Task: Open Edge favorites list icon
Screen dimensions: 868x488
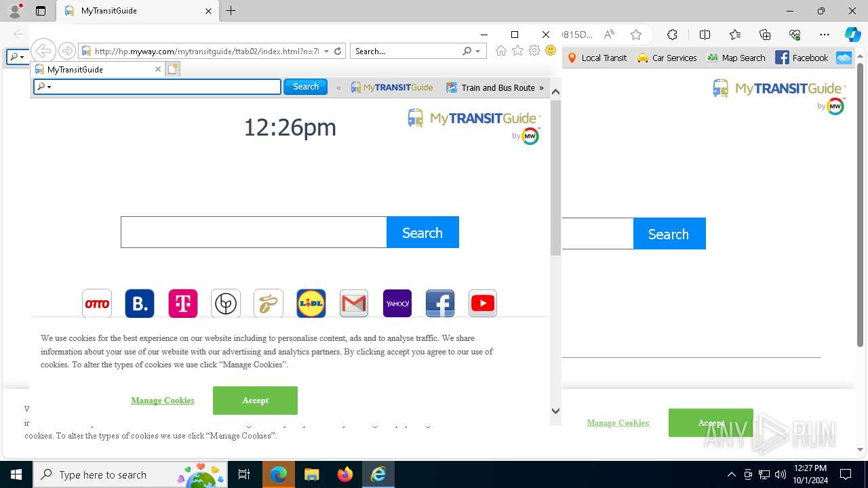Action: coord(735,35)
